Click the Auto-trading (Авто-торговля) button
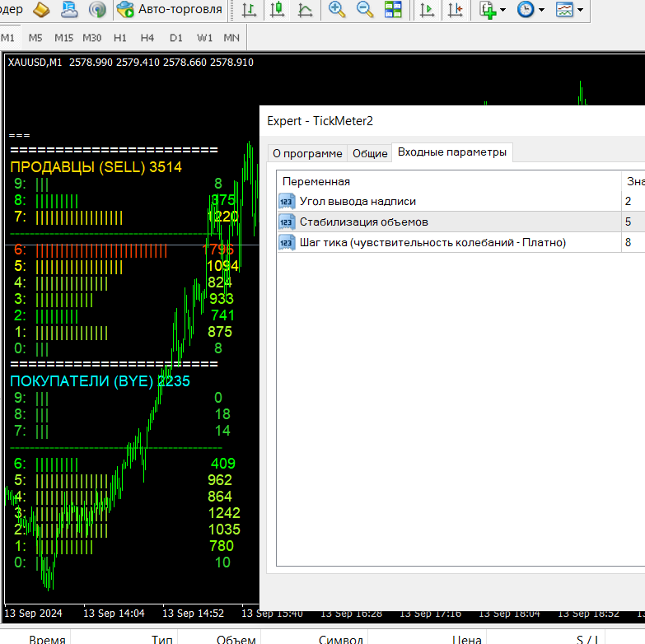645x644 pixels. click(x=171, y=10)
